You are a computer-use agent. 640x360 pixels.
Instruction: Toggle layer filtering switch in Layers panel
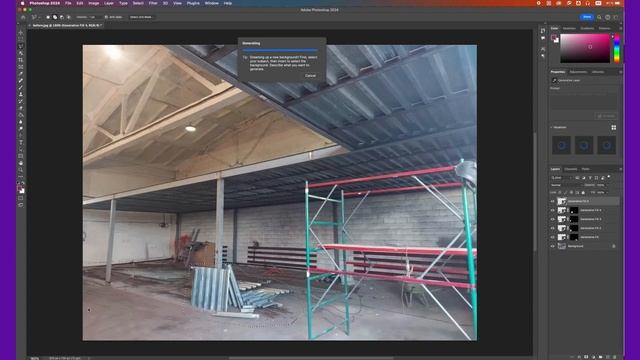click(x=609, y=177)
